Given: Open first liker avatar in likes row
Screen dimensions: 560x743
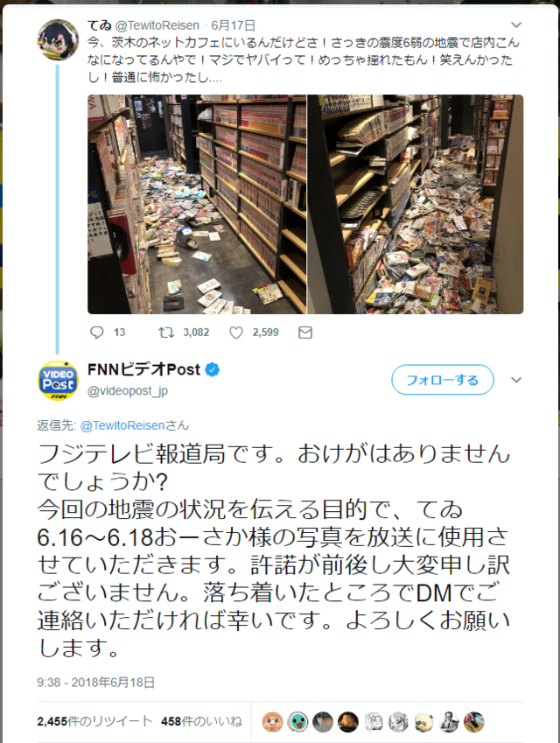Looking at the screenshot, I should [x=272, y=722].
